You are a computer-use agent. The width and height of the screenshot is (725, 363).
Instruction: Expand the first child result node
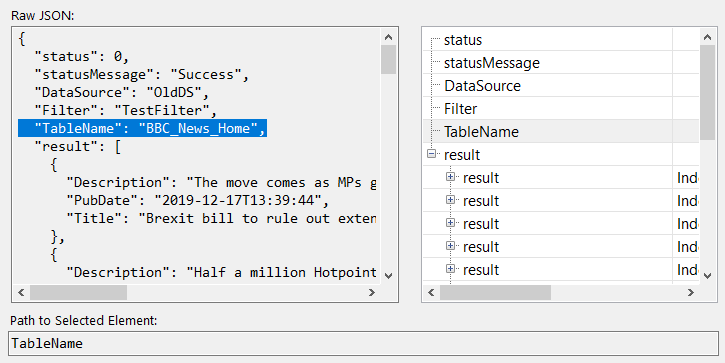coord(450,177)
